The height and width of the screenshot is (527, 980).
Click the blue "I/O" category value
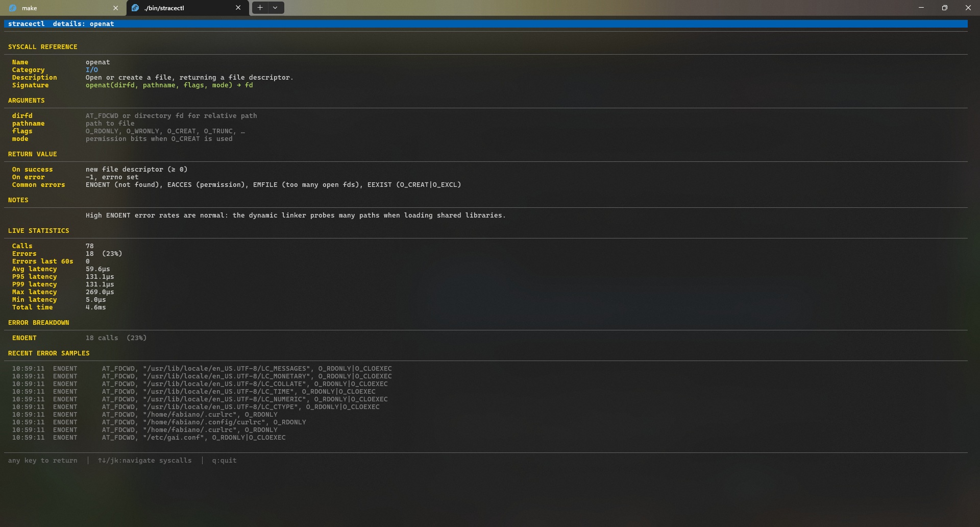coord(92,70)
